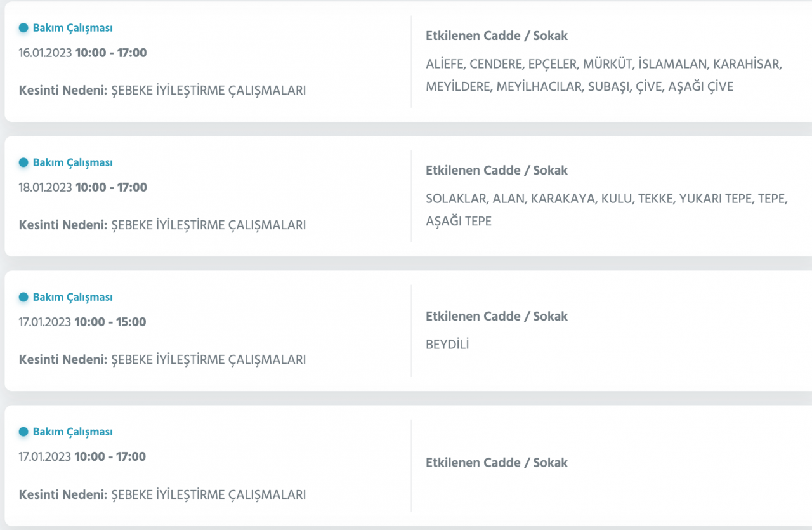This screenshot has height=530, width=812.
Task: Click Bakım Çalışması label on bottom card
Action: 72,432
